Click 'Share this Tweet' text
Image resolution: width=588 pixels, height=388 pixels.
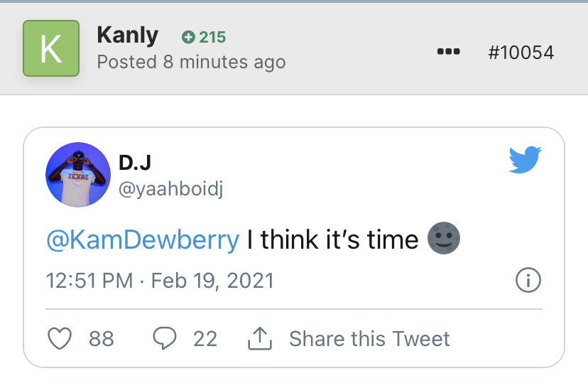tap(369, 339)
